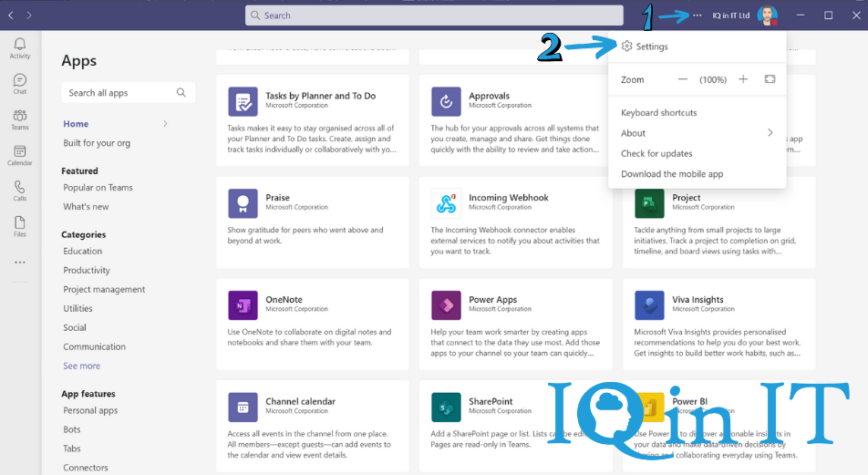Click the top Search bar

[x=434, y=15]
